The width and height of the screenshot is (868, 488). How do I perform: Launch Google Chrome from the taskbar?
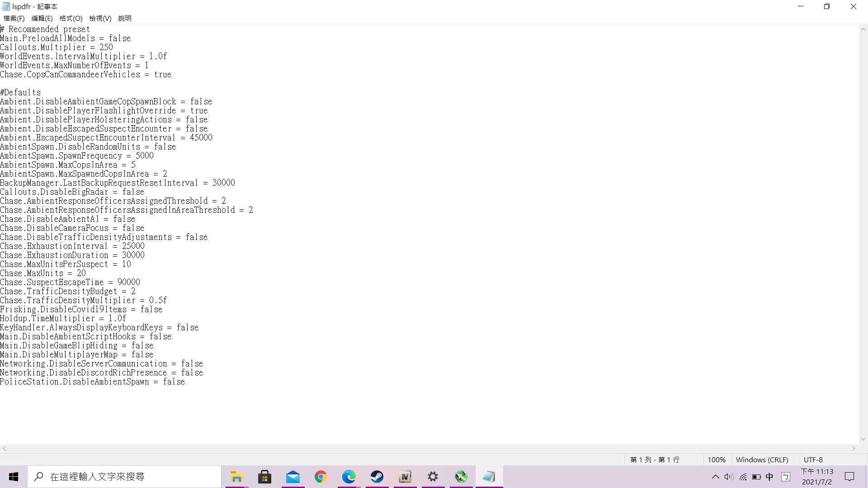(x=321, y=477)
